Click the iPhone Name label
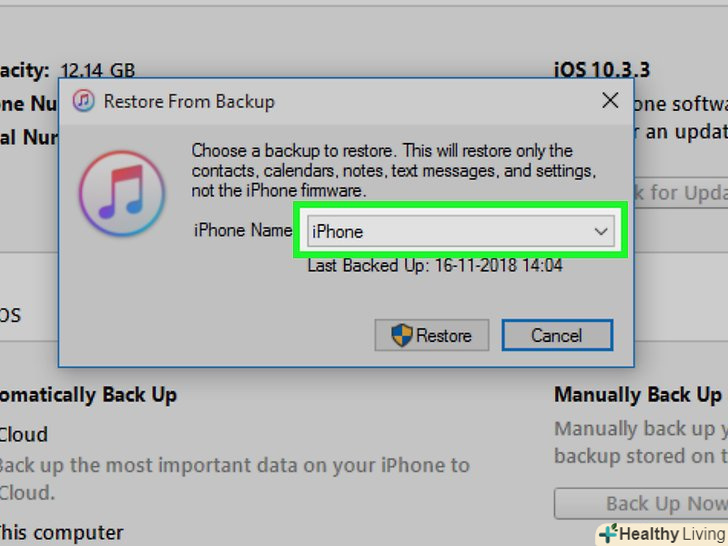The width and height of the screenshot is (728, 546). coord(243,230)
